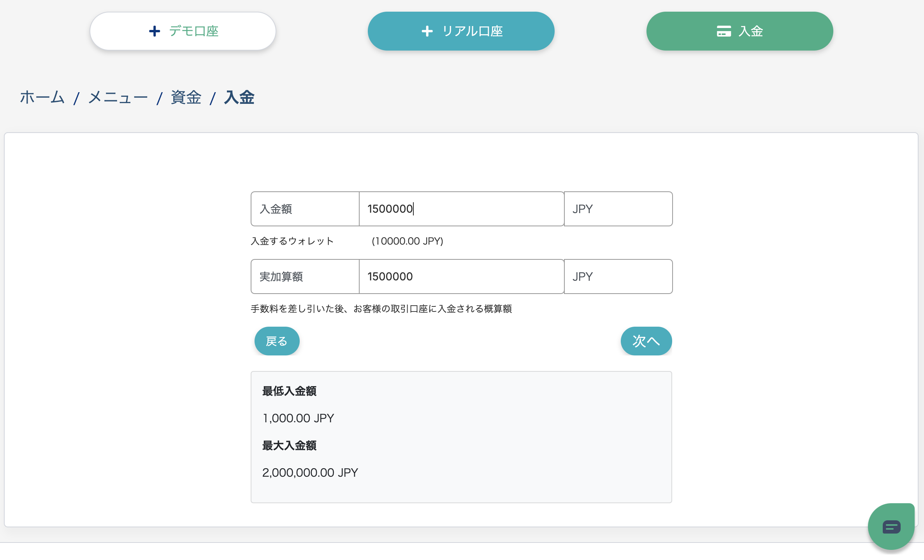The image size is (924, 560).
Task: Click the 実加算額 label cell
Action: pyautogui.click(x=305, y=276)
